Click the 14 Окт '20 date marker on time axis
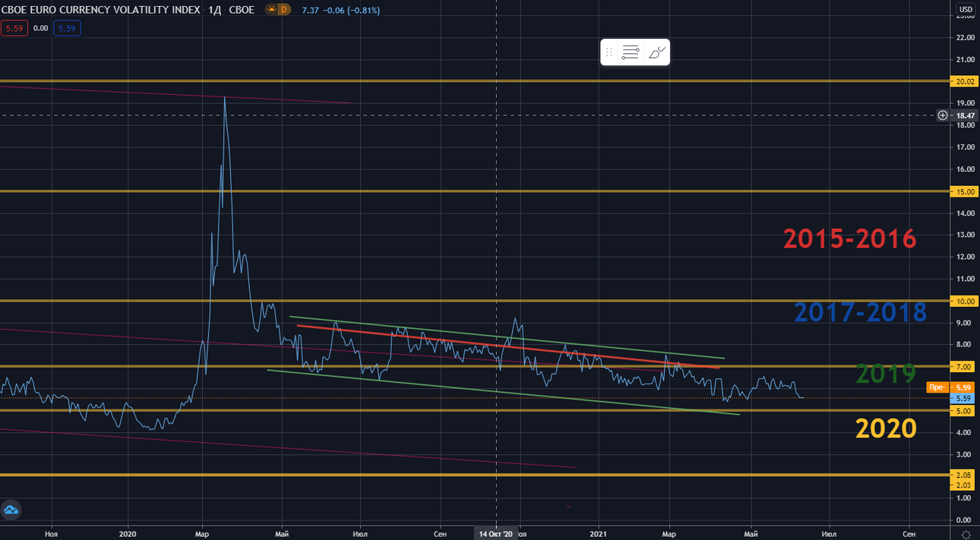This screenshot has height=540, width=980. click(496, 534)
